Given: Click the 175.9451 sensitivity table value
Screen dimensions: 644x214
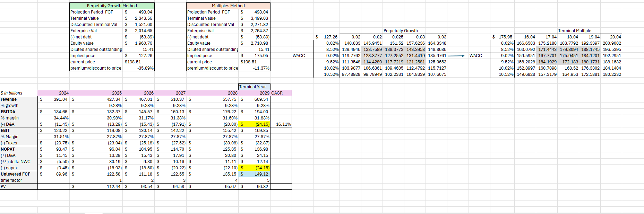Looking at the screenshot, I should [569, 56].
